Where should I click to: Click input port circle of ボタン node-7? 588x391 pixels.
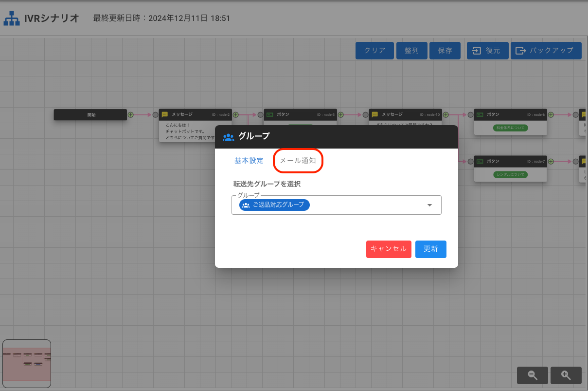click(470, 161)
